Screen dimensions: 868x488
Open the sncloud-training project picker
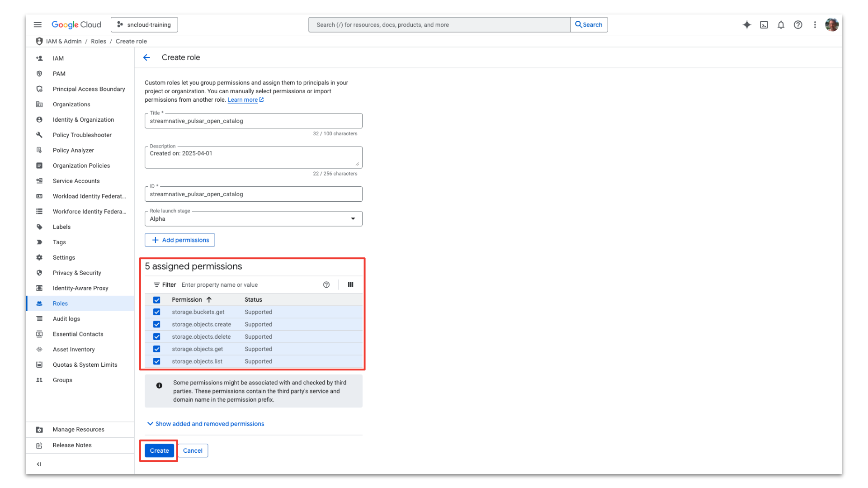[x=144, y=24]
